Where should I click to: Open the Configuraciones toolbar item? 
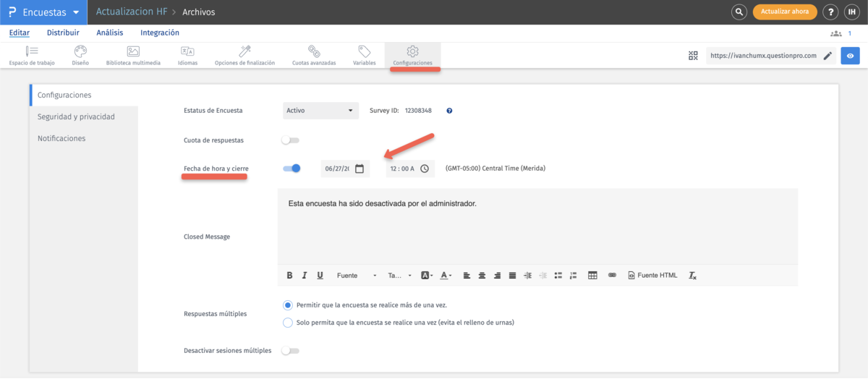click(x=412, y=56)
